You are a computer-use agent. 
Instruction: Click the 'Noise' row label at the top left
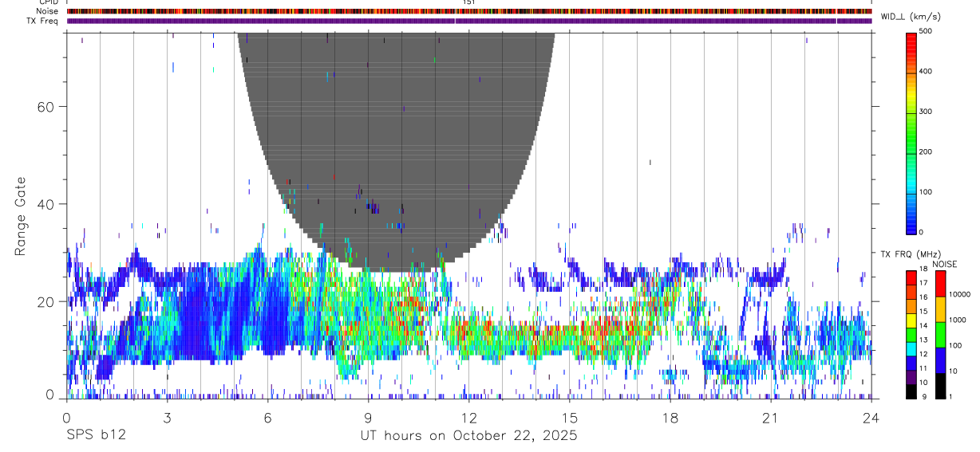tap(46, 11)
